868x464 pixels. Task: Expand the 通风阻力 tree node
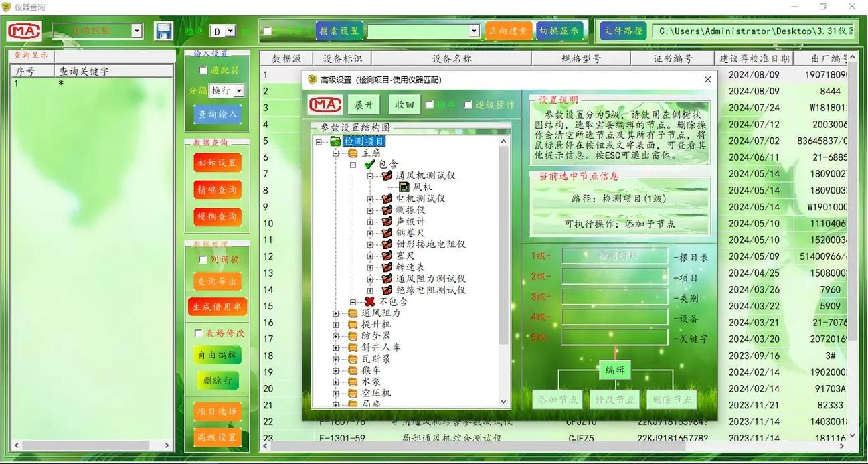[335, 315]
